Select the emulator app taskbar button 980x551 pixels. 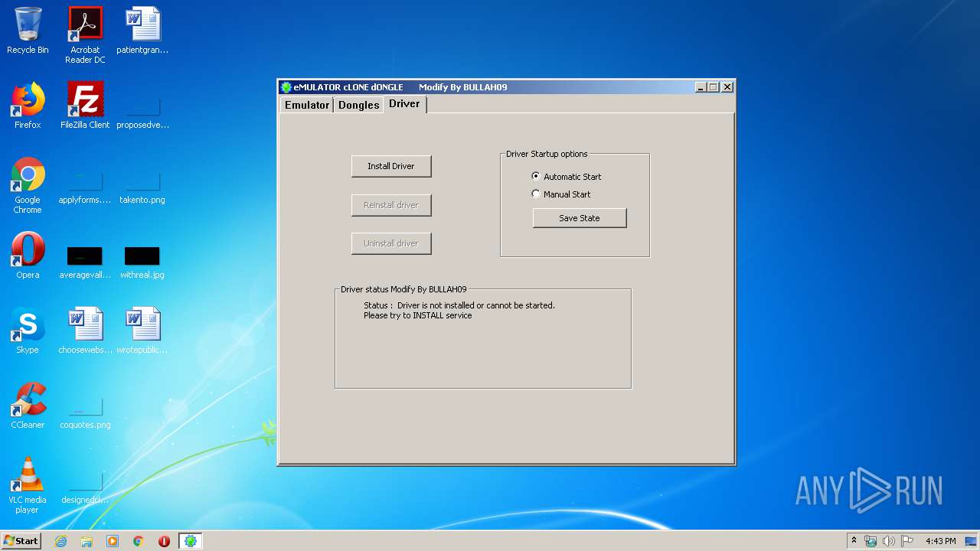pos(191,541)
